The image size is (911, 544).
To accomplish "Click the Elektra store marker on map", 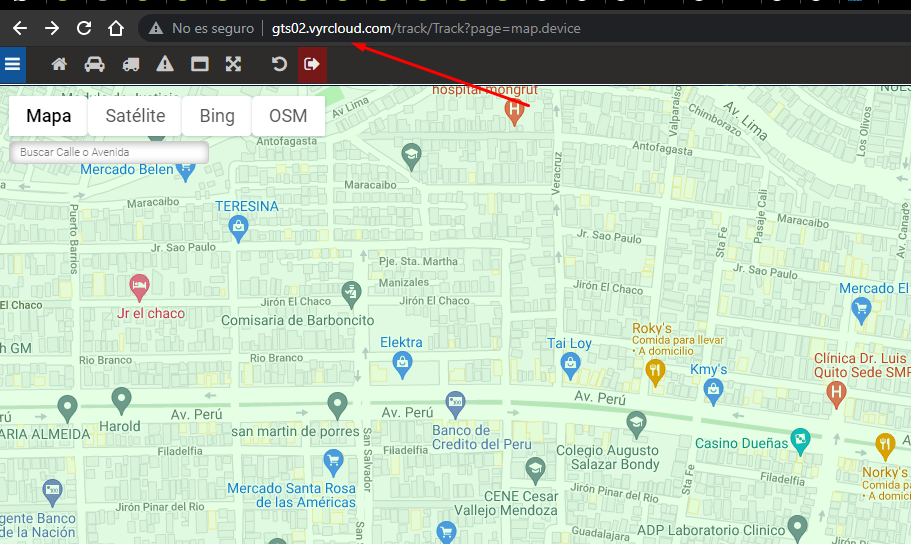I will 401,361.
